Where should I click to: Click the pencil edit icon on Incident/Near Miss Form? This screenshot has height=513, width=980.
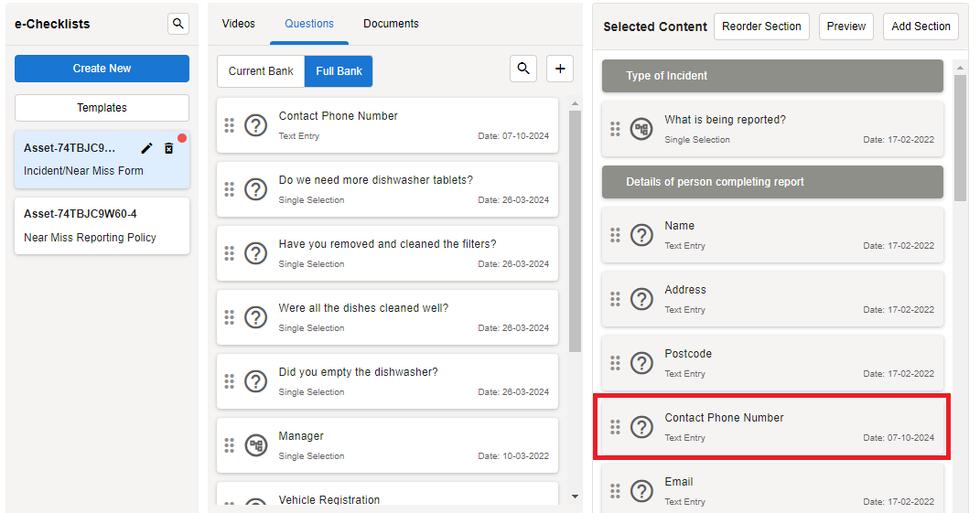(146, 148)
